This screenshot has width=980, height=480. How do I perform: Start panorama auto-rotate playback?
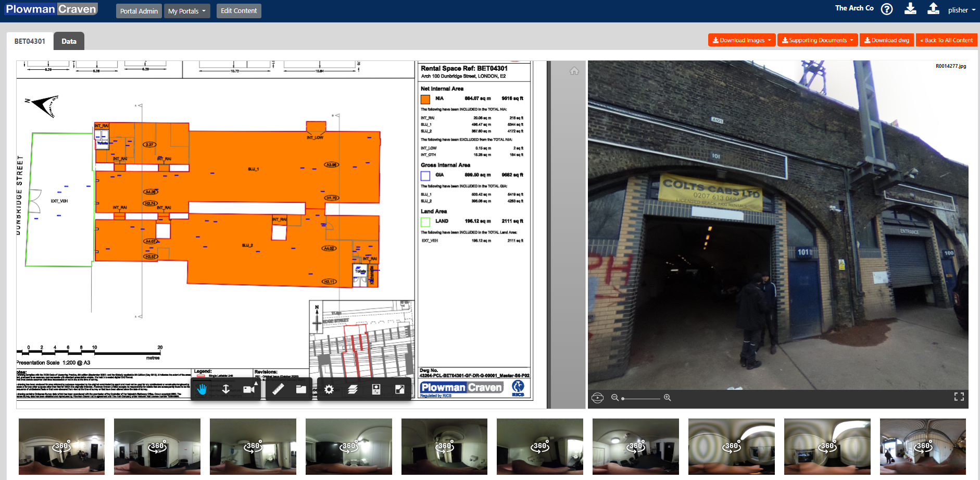597,398
